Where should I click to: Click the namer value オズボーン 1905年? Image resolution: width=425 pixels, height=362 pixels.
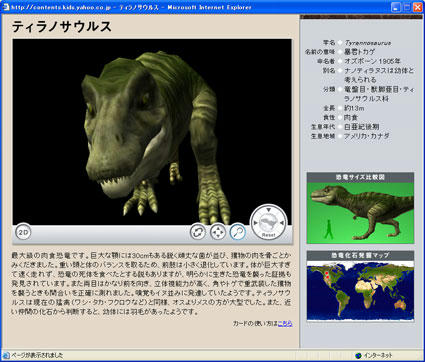tap(372, 61)
